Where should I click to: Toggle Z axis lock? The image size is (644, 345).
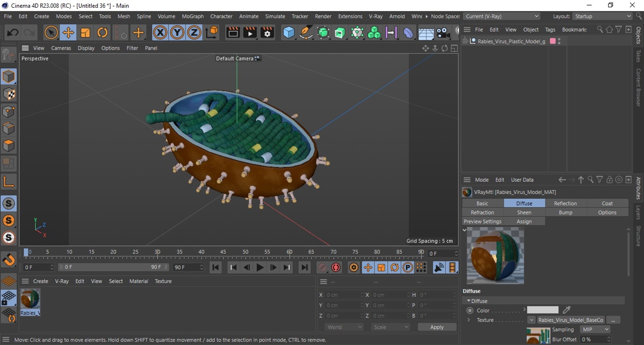click(194, 33)
